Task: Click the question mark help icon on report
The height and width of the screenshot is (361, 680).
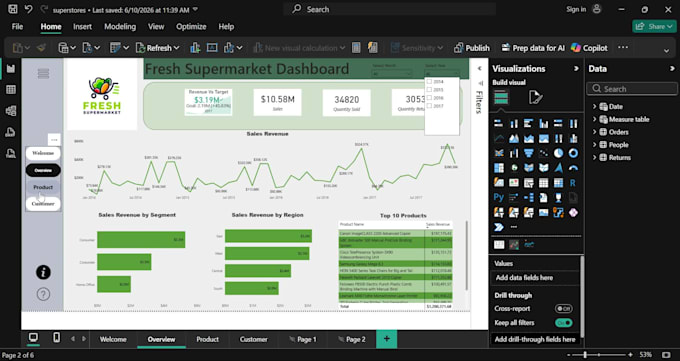Action: coord(43,294)
